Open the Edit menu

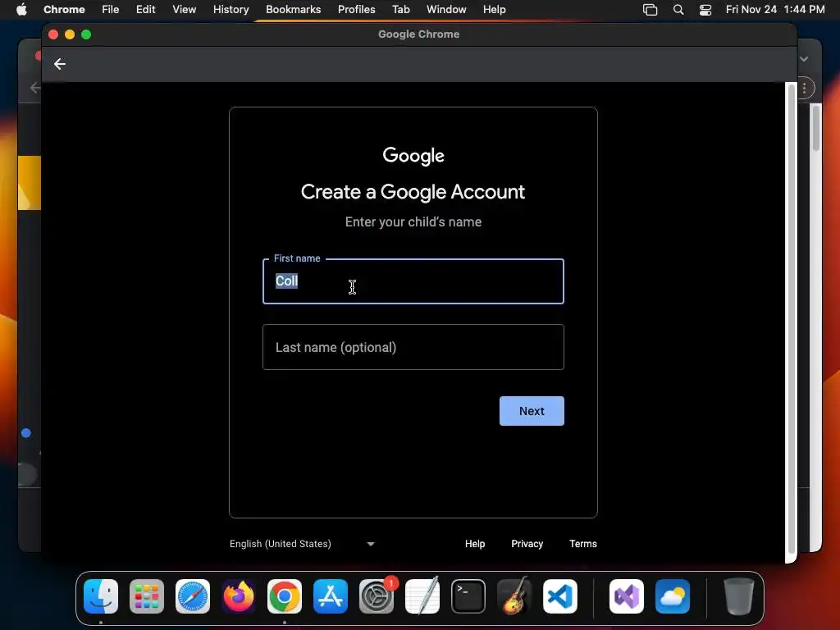tap(146, 9)
